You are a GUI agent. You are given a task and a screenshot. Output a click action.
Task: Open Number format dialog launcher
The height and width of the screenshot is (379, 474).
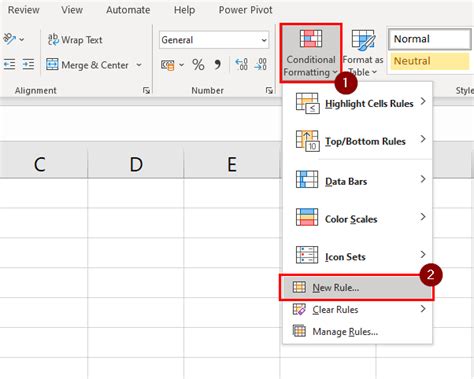coord(269,90)
